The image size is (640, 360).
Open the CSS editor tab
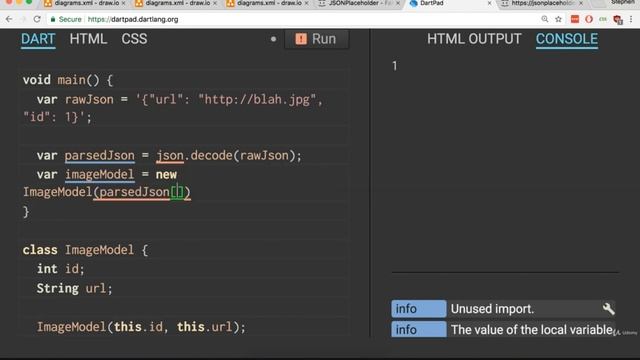134,39
